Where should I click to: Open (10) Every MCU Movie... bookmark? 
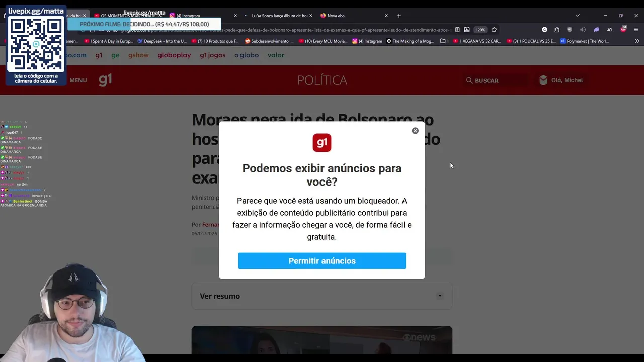(x=323, y=41)
